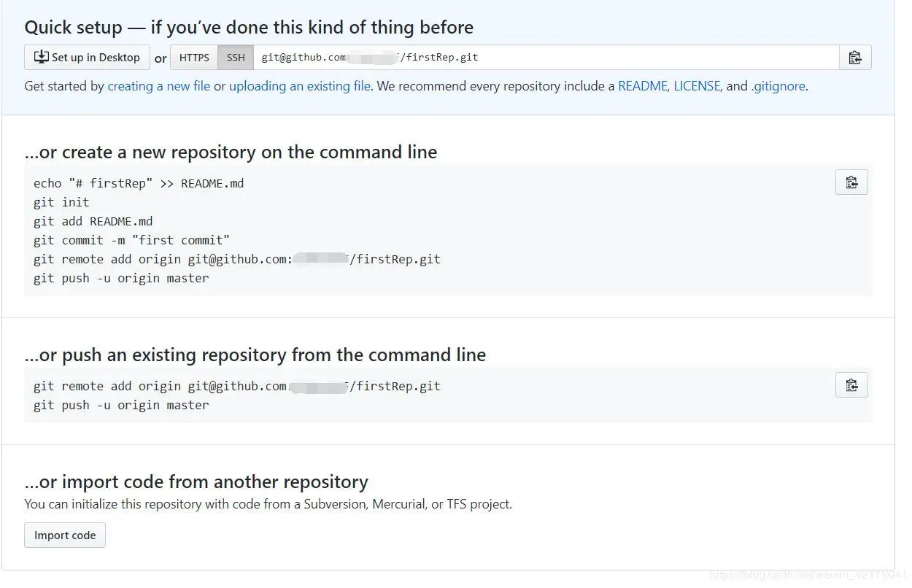Follow the uploading an existing file link

[x=300, y=86]
